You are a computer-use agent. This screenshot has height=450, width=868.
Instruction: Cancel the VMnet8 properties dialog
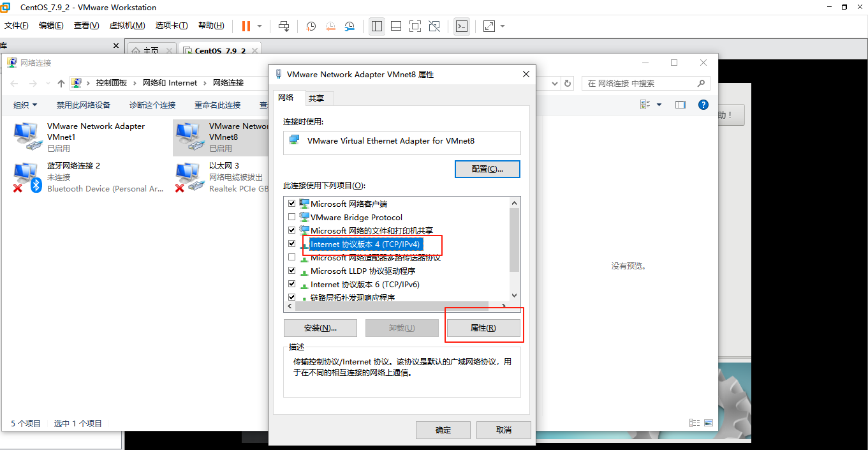coord(504,430)
